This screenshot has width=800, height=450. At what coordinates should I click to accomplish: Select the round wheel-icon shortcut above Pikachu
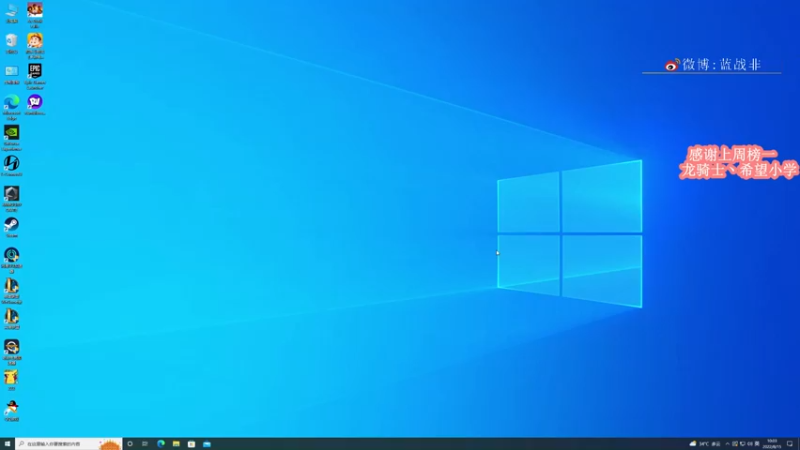11,352
